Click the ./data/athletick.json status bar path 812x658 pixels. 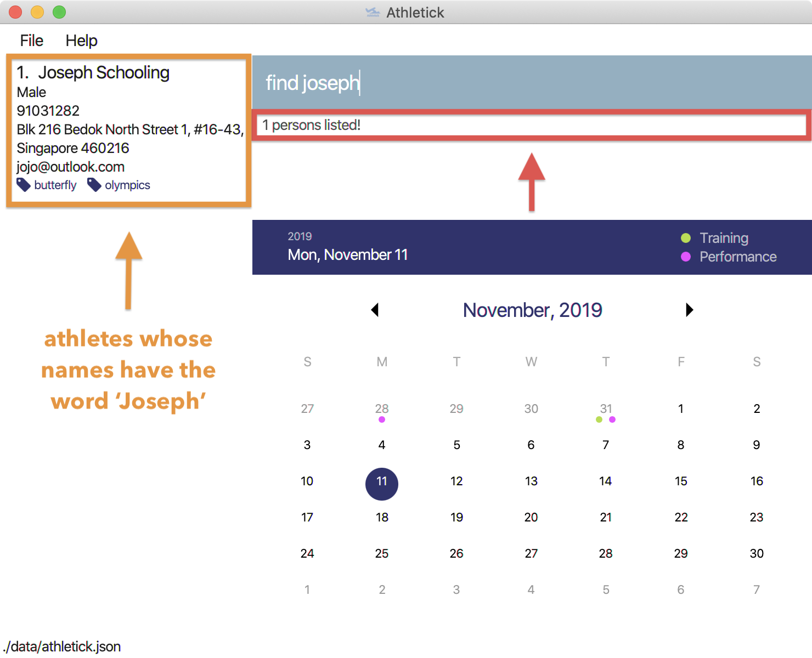(x=61, y=646)
